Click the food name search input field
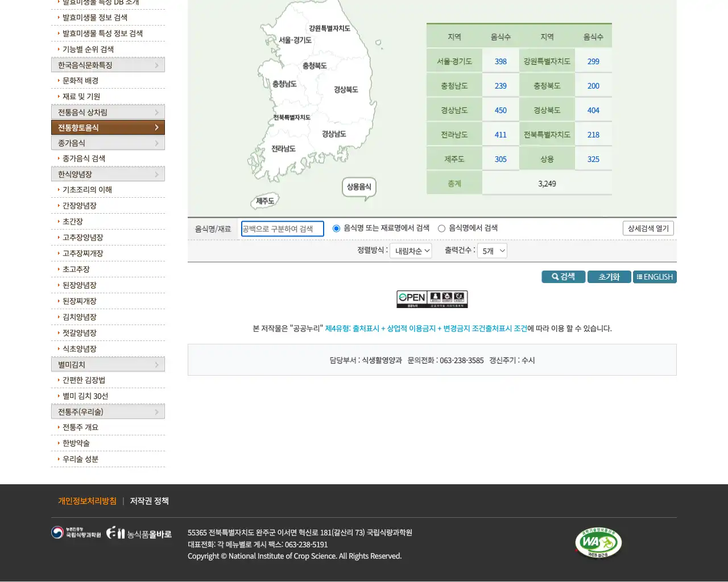The height and width of the screenshot is (582, 728). pyautogui.click(x=282, y=228)
